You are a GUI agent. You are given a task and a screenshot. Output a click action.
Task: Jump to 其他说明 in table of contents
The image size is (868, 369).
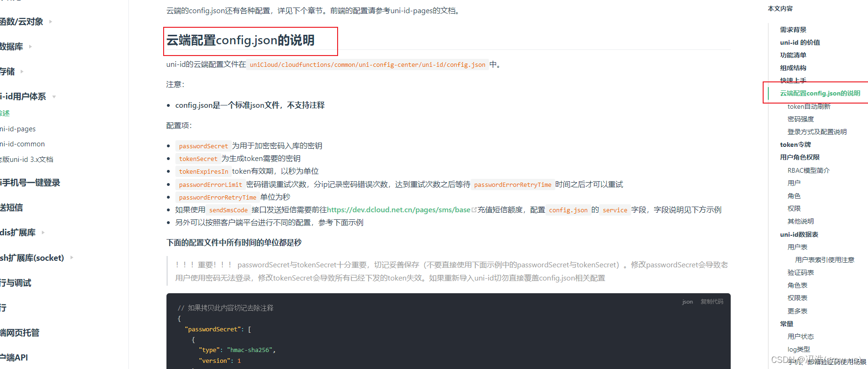coord(801,221)
